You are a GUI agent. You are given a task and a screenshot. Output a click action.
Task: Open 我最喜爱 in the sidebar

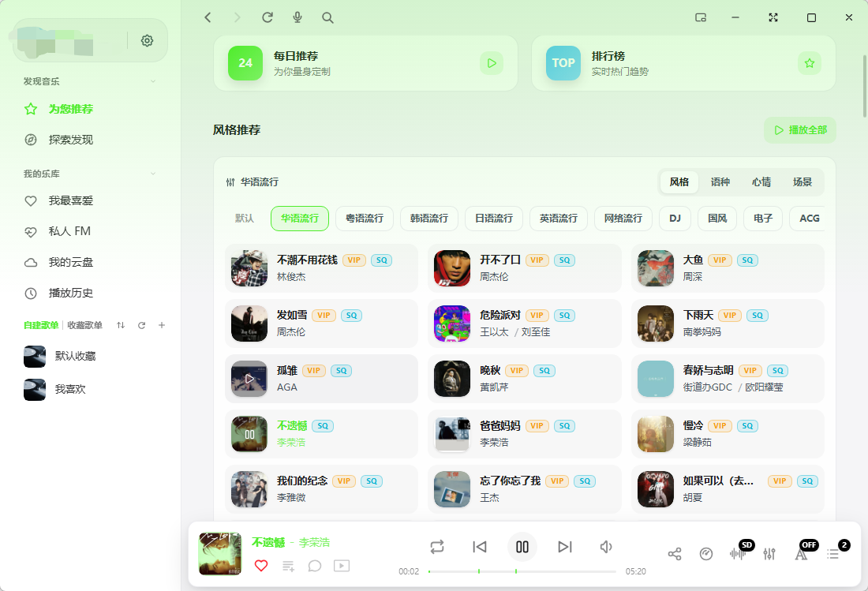pyautogui.click(x=71, y=201)
